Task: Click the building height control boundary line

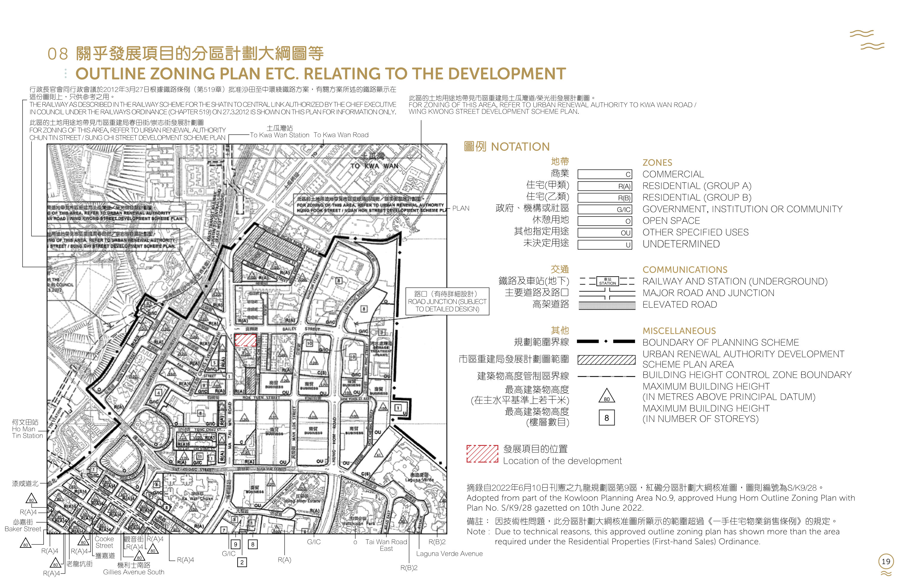Action: pyautogui.click(x=606, y=377)
